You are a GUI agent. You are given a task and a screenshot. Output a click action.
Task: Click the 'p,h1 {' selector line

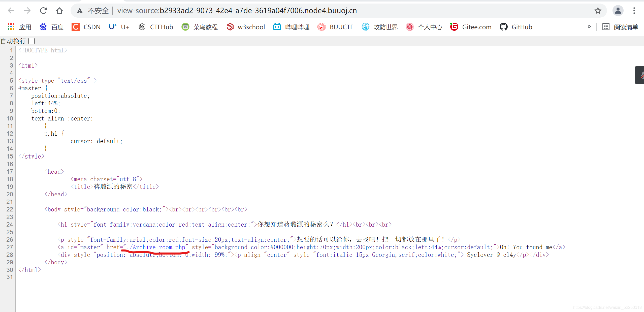click(x=54, y=134)
